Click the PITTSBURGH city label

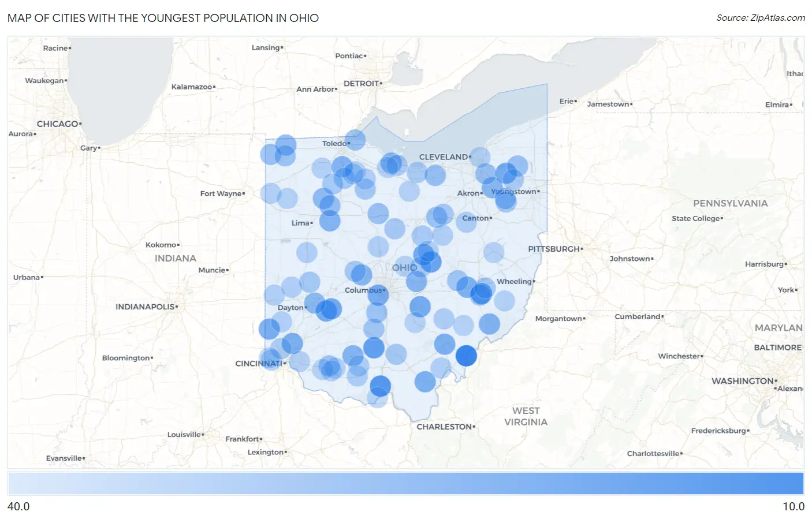point(554,249)
